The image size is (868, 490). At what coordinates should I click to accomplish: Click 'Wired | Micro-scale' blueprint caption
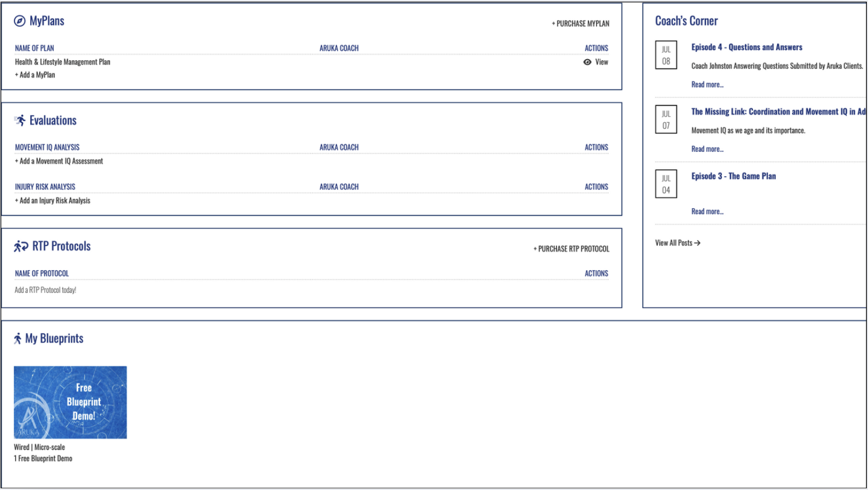tap(40, 448)
